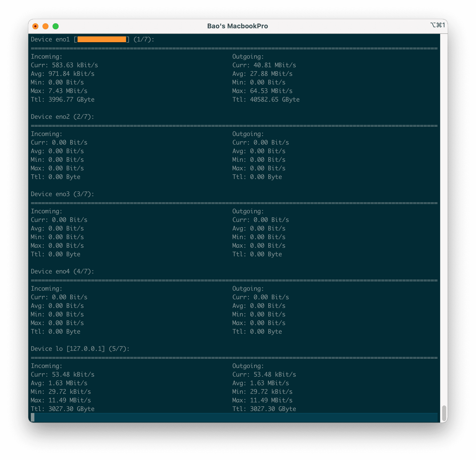The image size is (476, 460).
Task: Click the Bao's MacbookPro title bar text
Action: tap(238, 26)
